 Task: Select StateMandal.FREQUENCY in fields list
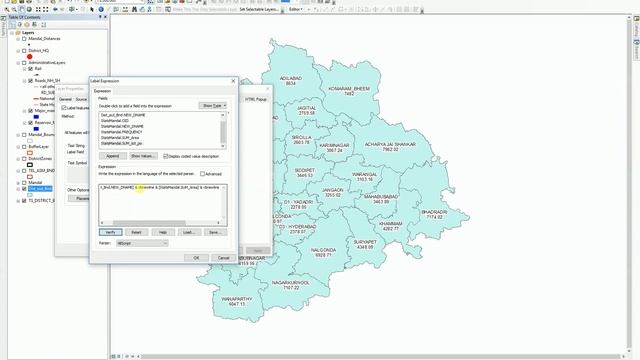coord(122,132)
